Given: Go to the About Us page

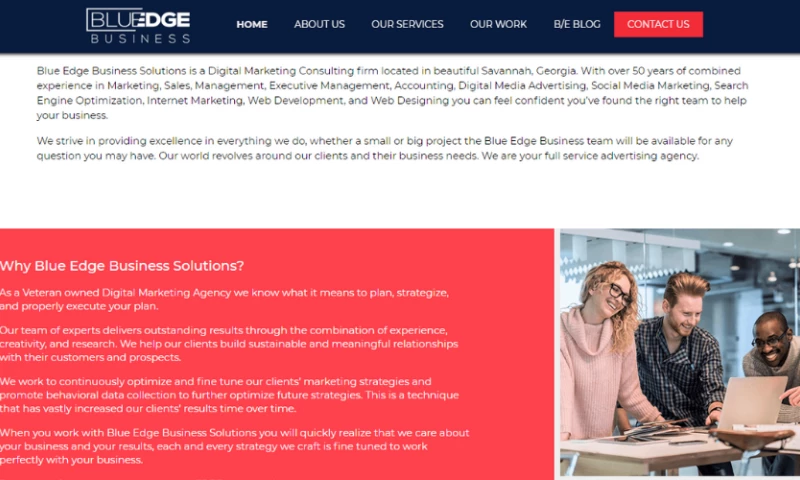Looking at the screenshot, I should tap(319, 24).
